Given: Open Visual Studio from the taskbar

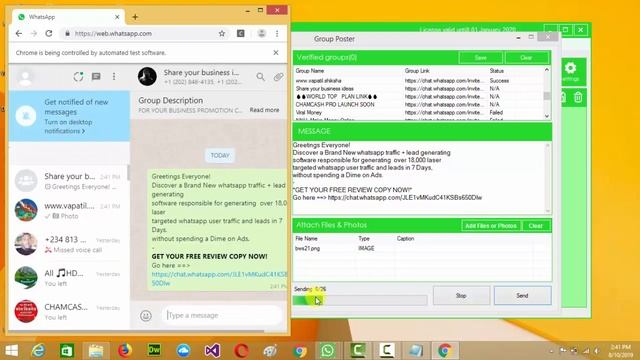Looking at the screenshot, I should [x=212, y=351].
